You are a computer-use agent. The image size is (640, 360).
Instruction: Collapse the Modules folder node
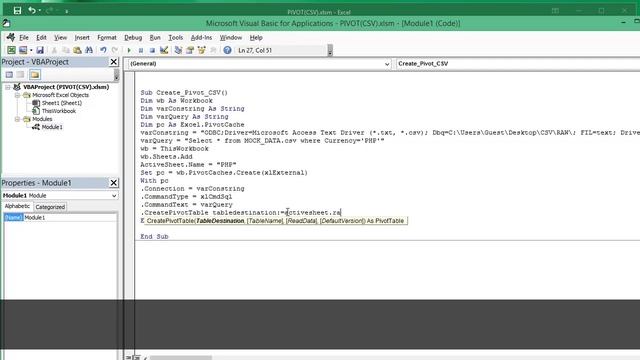[17, 119]
